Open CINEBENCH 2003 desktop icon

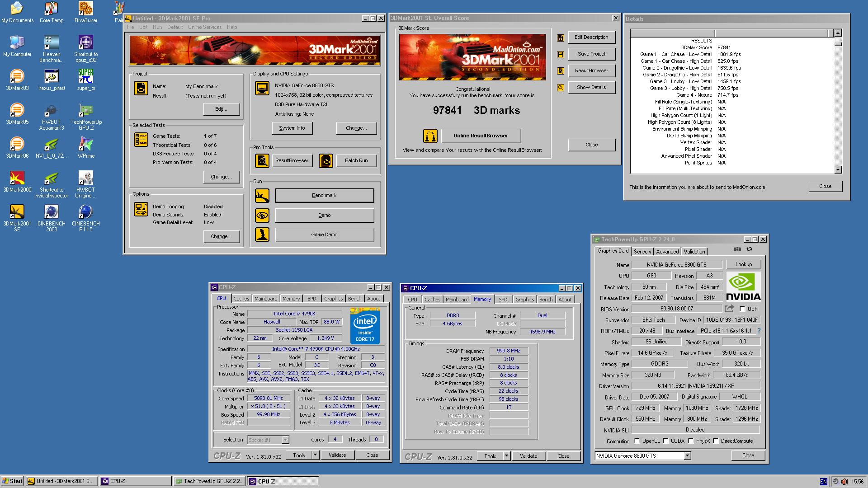tap(52, 218)
